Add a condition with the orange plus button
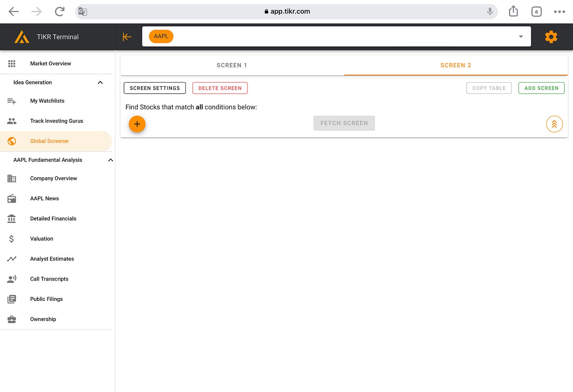573x392 pixels. (137, 124)
